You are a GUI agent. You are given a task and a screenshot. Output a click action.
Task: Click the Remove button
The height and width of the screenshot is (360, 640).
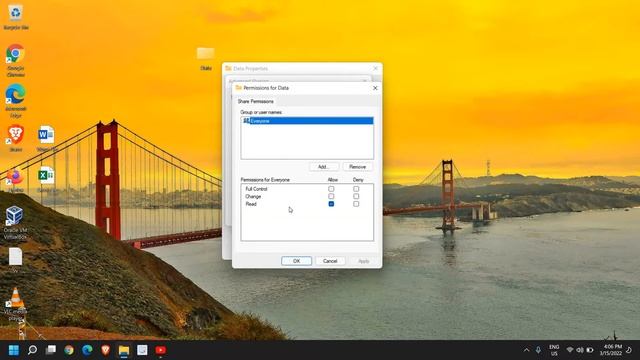click(x=358, y=167)
